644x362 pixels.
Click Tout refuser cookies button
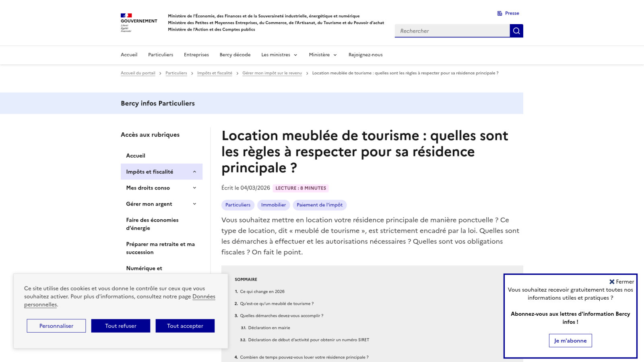[121, 326]
